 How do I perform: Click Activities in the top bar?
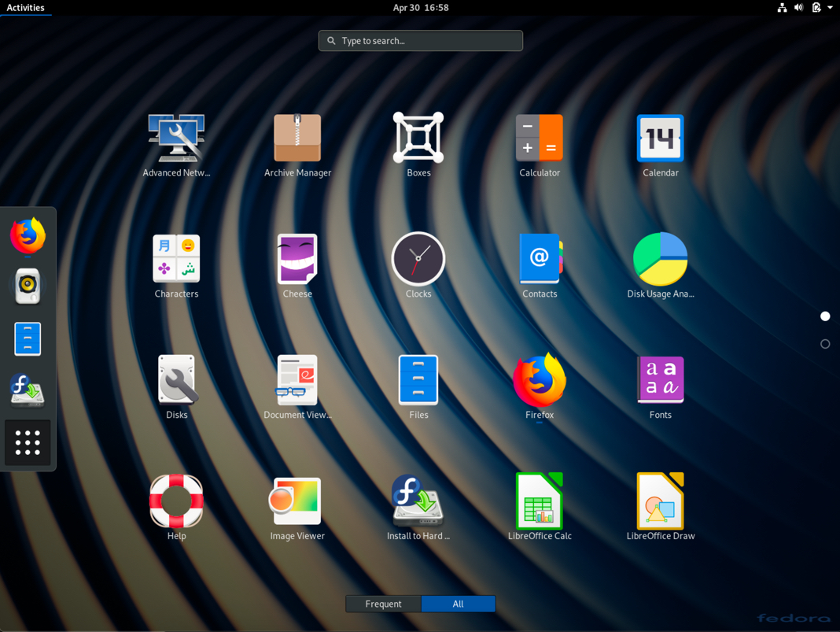point(26,8)
